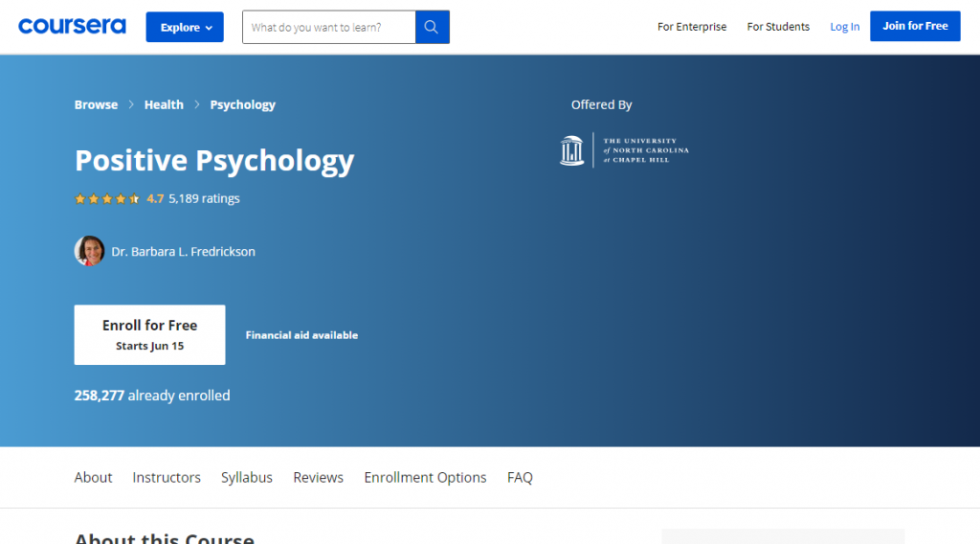
Task: Click the UNC Chapel Hill logo
Action: pos(624,150)
